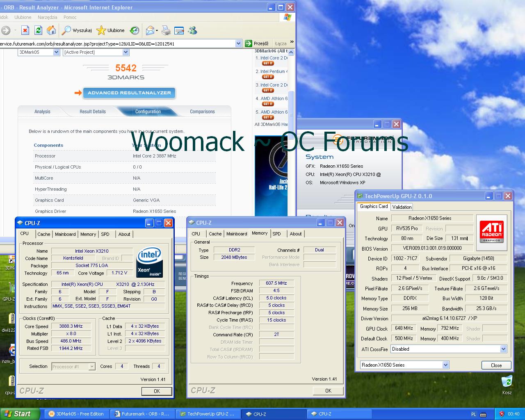Switch to Result Details tab

[93, 112]
